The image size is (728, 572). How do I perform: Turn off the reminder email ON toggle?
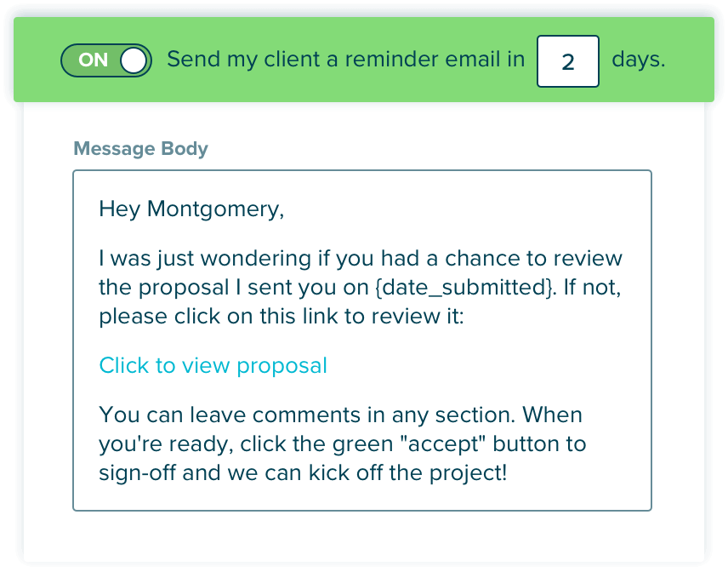[x=106, y=60]
